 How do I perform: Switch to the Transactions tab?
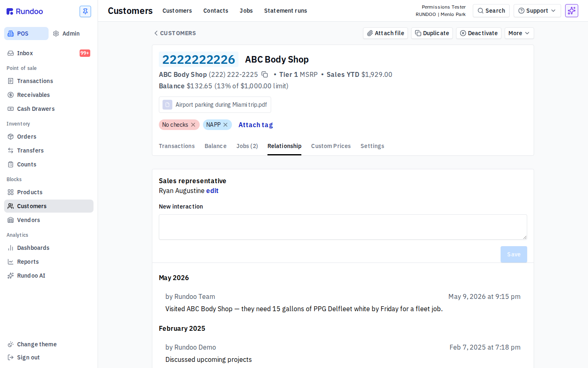pos(177,146)
